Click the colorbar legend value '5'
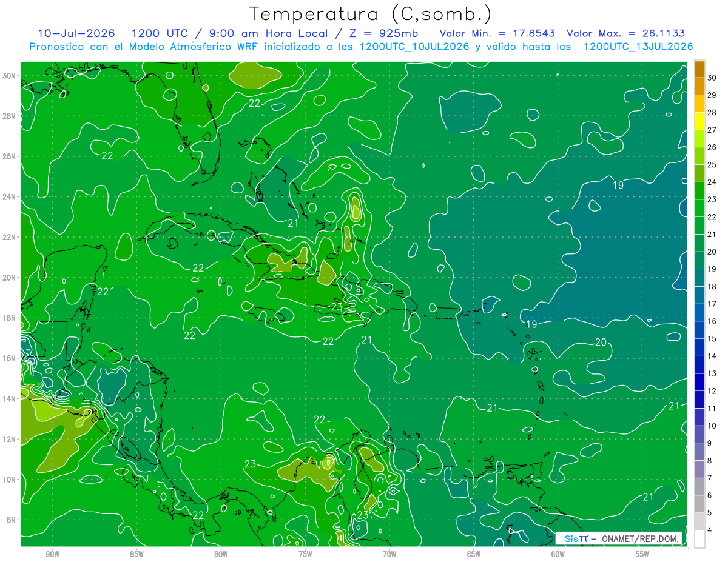 click(x=710, y=513)
